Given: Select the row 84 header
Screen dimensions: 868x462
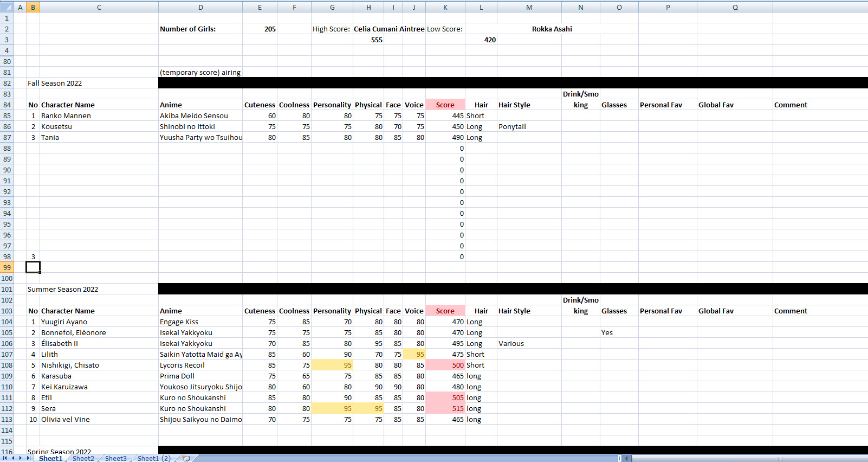Looking at the screenshot, I should coord(7,105).
